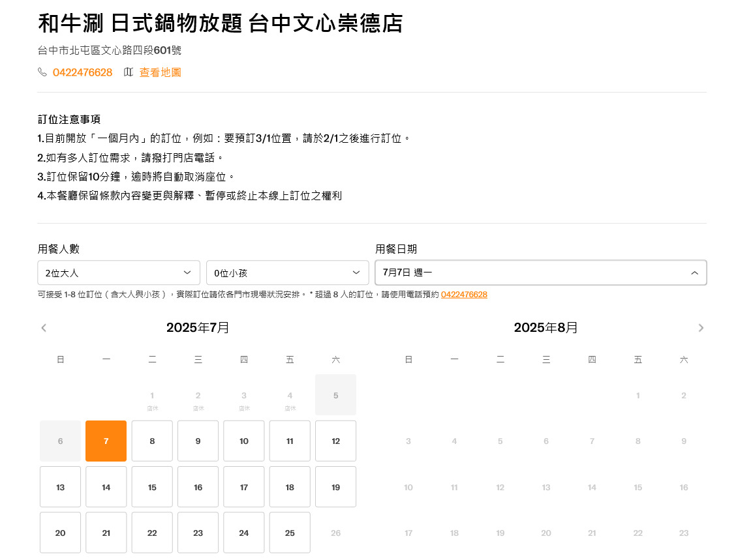Click the phone number link in booking note
The height and width of the screenshot is (560, 736).
point(464,295)
